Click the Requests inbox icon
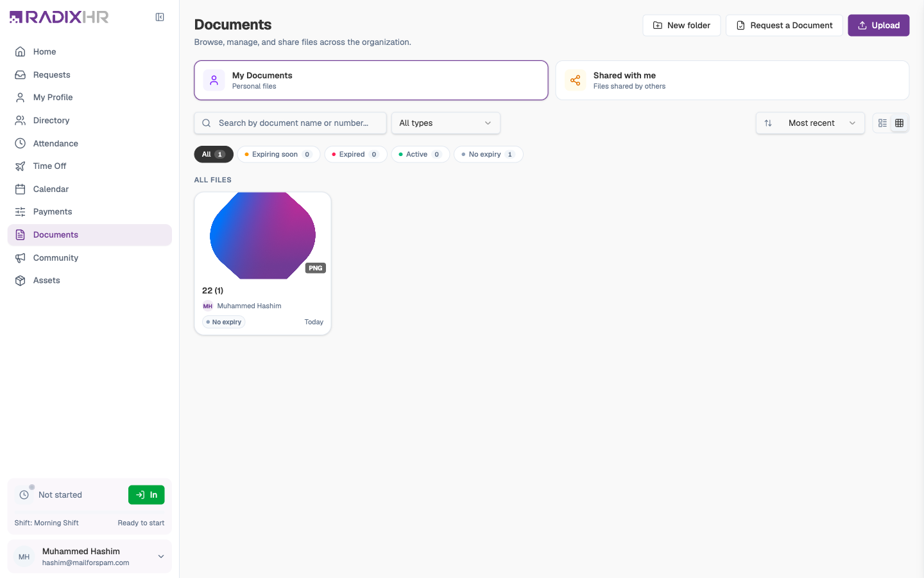Screen dimensions: 924x578 click(x=21, y=74)
